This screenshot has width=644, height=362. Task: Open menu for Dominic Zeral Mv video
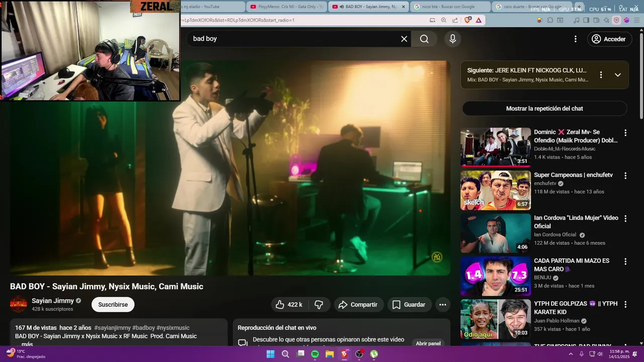(x=625, y=133)
